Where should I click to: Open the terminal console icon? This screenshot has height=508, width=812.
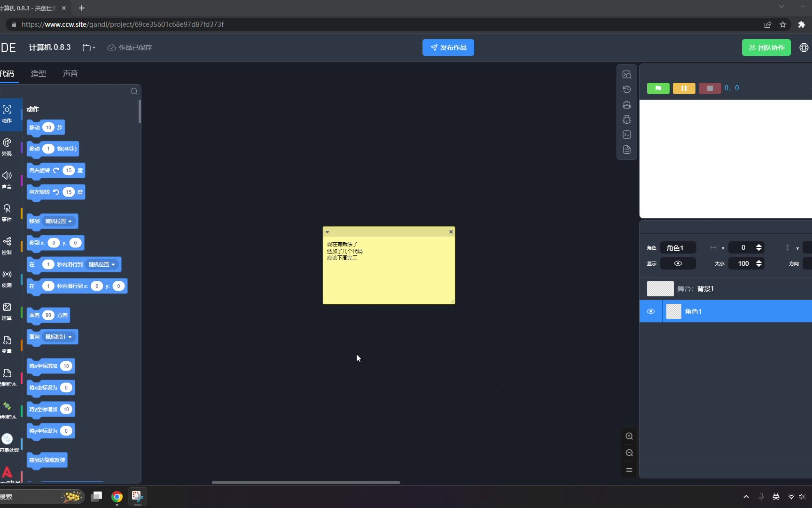point(627,135)
